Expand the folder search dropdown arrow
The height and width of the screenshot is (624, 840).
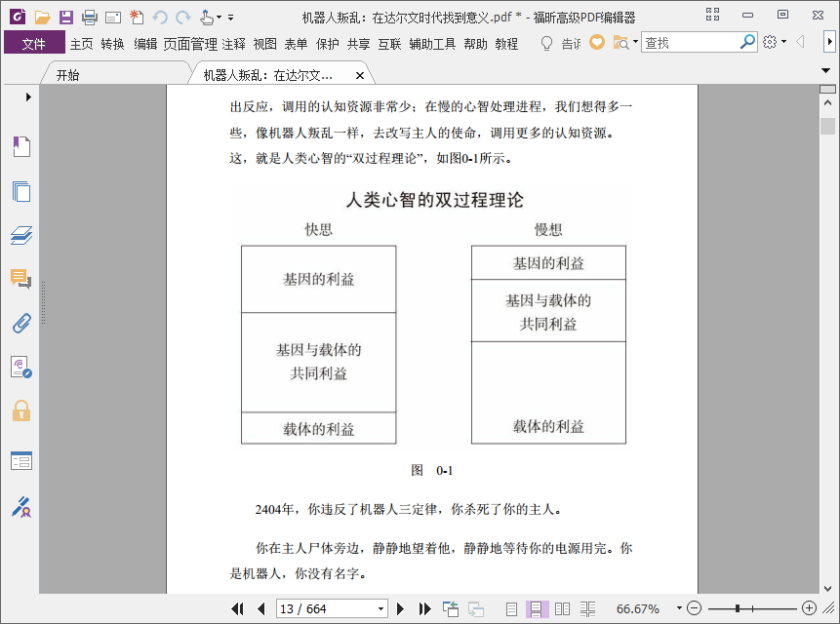coord(635,42)
